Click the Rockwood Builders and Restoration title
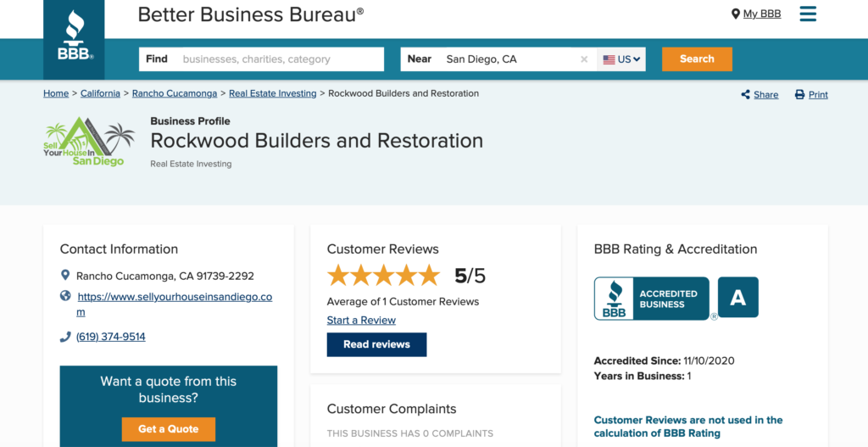The image size is (868, 447). (317, 141)
